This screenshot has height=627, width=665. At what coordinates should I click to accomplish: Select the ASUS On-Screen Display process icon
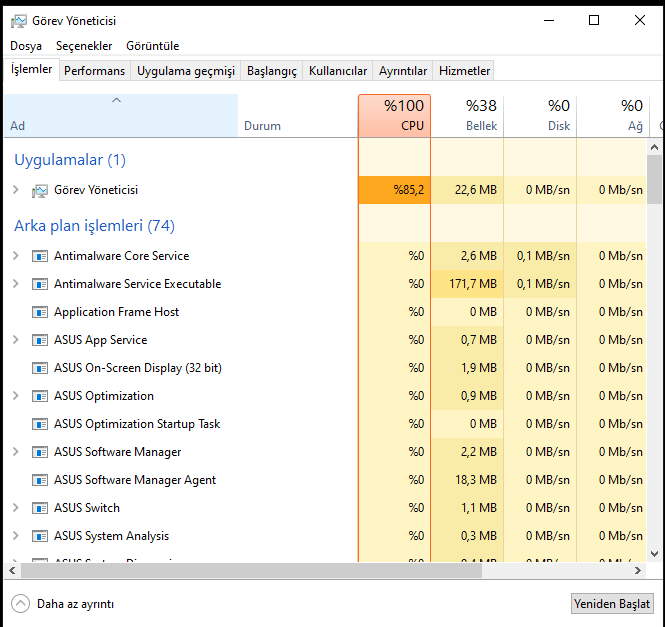(40, 368)
